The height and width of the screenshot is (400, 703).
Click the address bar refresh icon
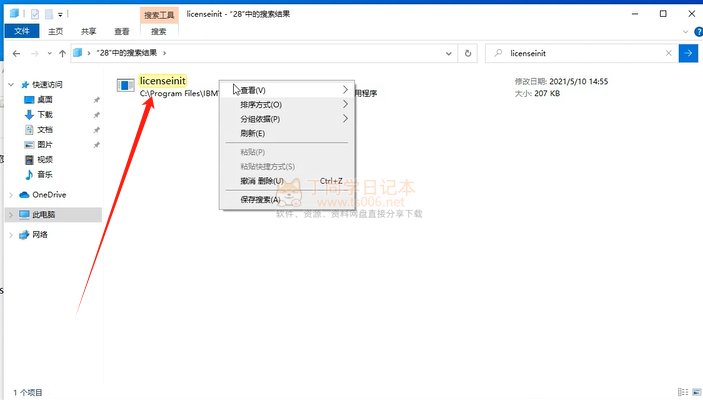470,52
